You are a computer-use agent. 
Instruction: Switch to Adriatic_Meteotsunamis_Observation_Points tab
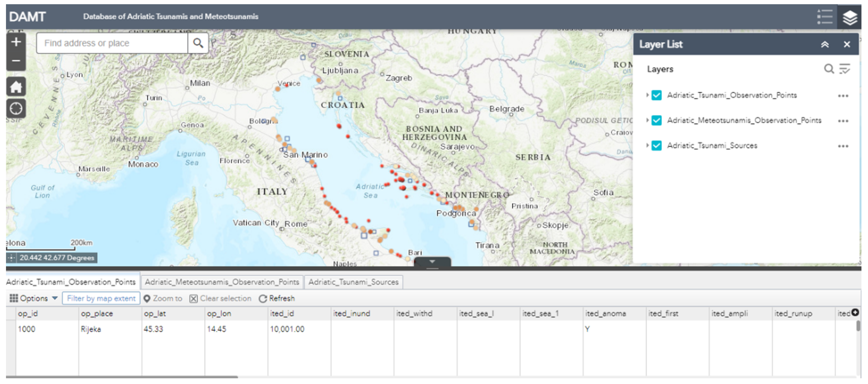point(222,282)
